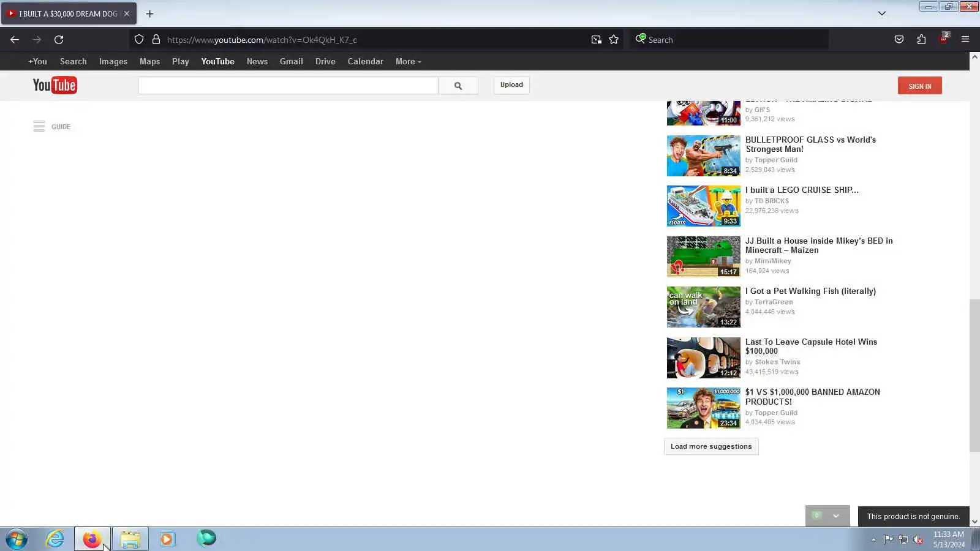
Task: Click the Firefox taskbar icon
Action: click(x=92, y=539)
